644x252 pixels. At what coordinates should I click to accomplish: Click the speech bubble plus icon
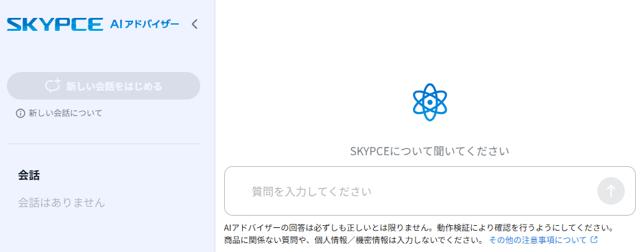tap(53, 86)
